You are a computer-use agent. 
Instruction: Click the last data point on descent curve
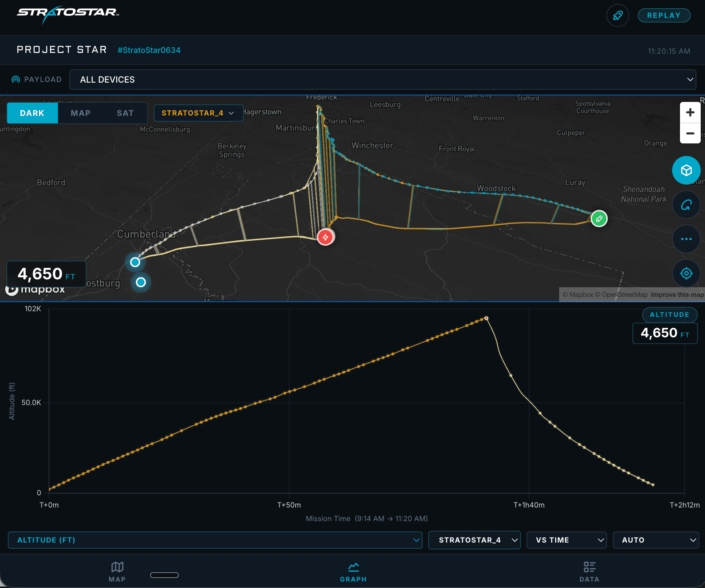tap(653, 485)
